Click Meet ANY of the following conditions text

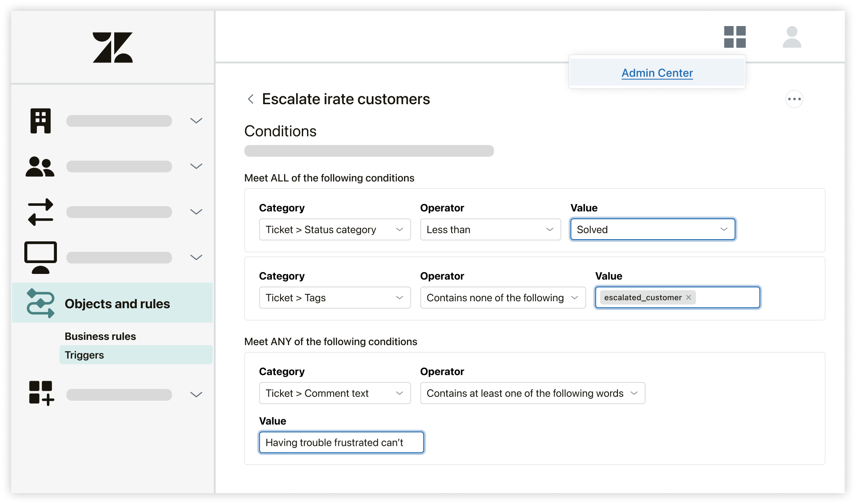point(331,342)
